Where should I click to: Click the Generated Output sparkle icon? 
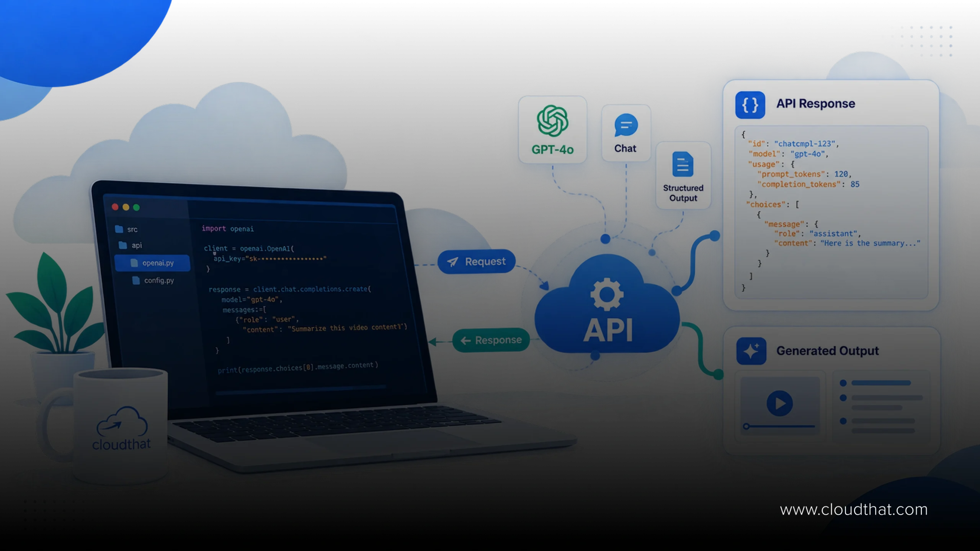click(x=751, y=351)
